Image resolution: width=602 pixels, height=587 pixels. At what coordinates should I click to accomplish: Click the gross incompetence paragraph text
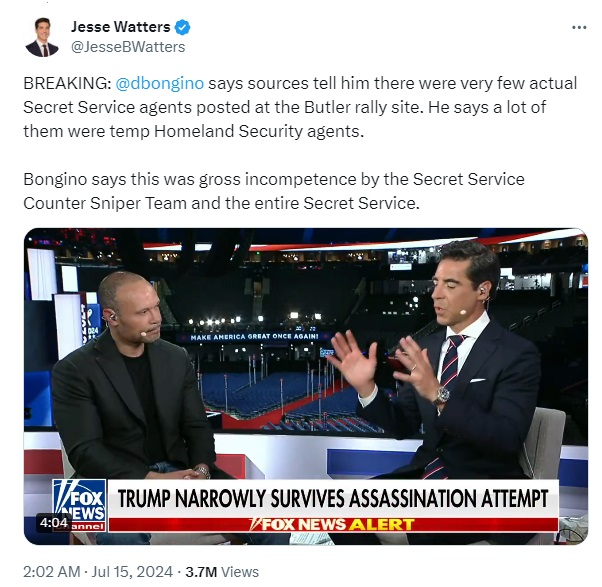(x=274, y=191)
